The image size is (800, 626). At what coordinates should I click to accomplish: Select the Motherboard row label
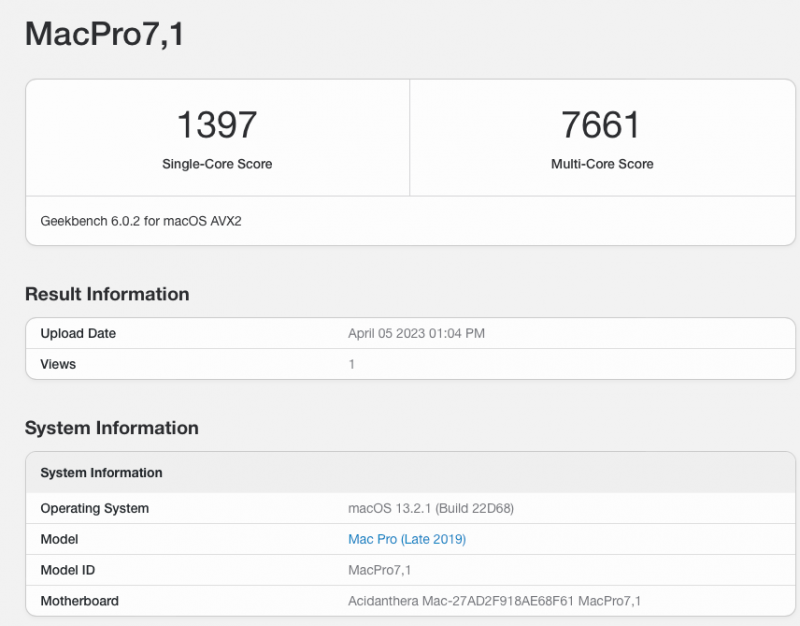[x=79, y=601]
